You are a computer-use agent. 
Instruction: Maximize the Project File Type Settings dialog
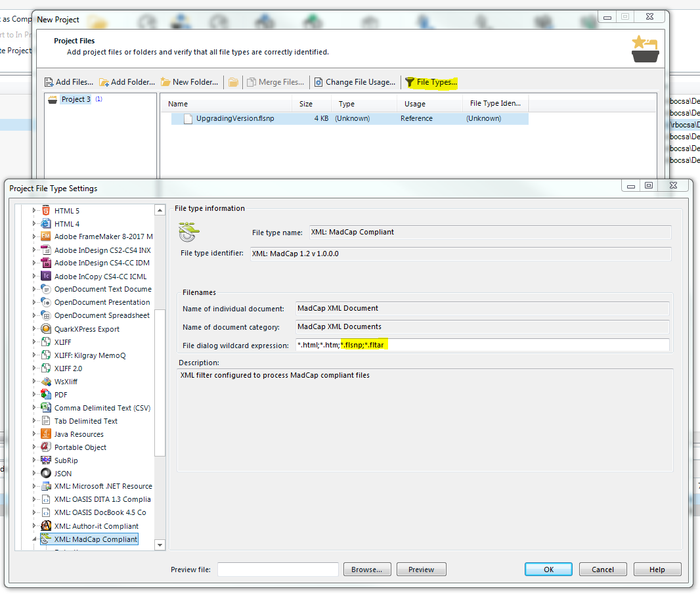(649, 185)
